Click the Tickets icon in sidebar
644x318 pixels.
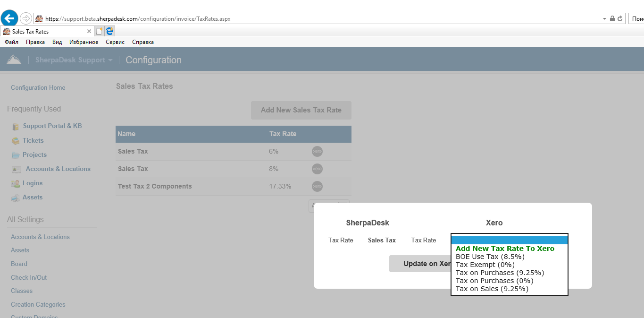point(16,141)
